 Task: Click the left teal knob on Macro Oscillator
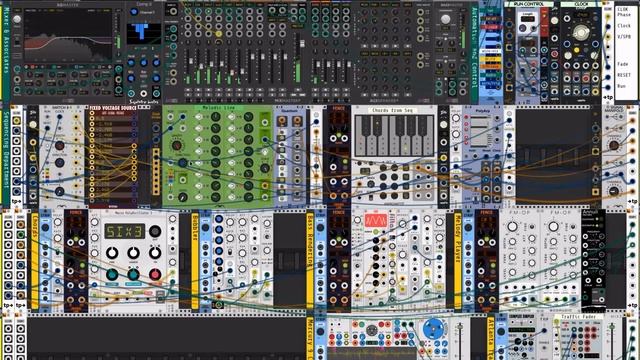(112, 274)
